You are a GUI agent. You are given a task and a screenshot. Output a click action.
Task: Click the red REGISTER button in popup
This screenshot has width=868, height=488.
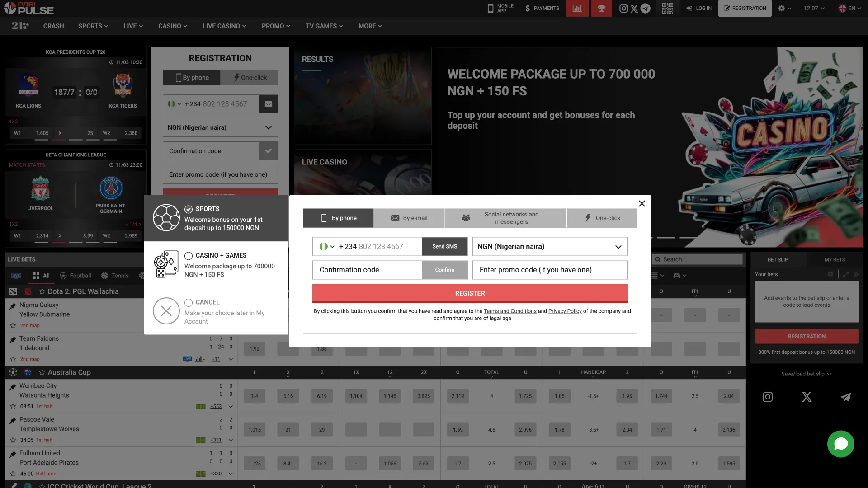tap(470, 293)
